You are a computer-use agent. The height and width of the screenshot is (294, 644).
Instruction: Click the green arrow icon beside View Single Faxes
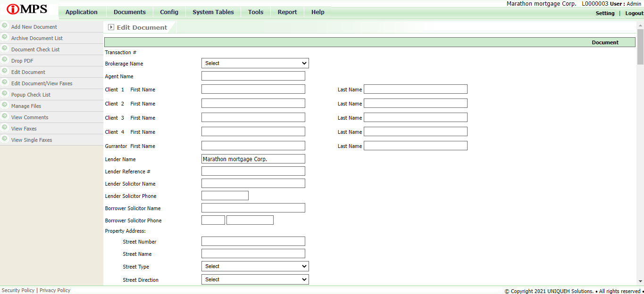coord(5,139)
